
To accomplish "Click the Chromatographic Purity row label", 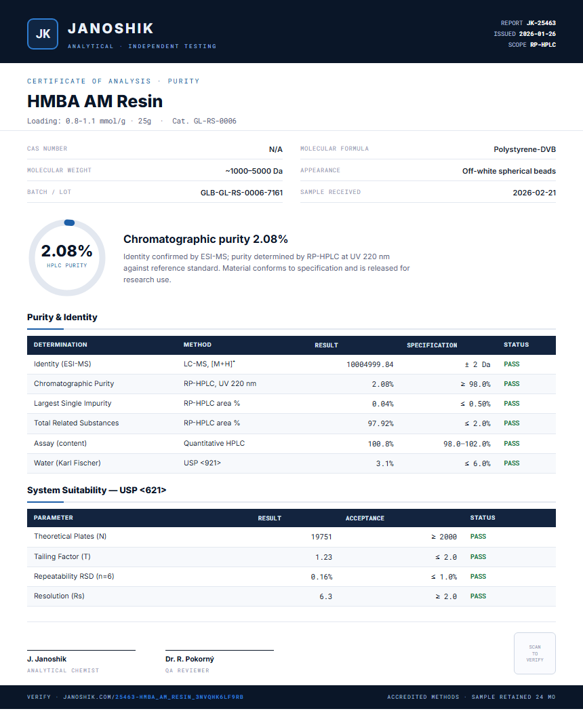I will coord(74,383).
